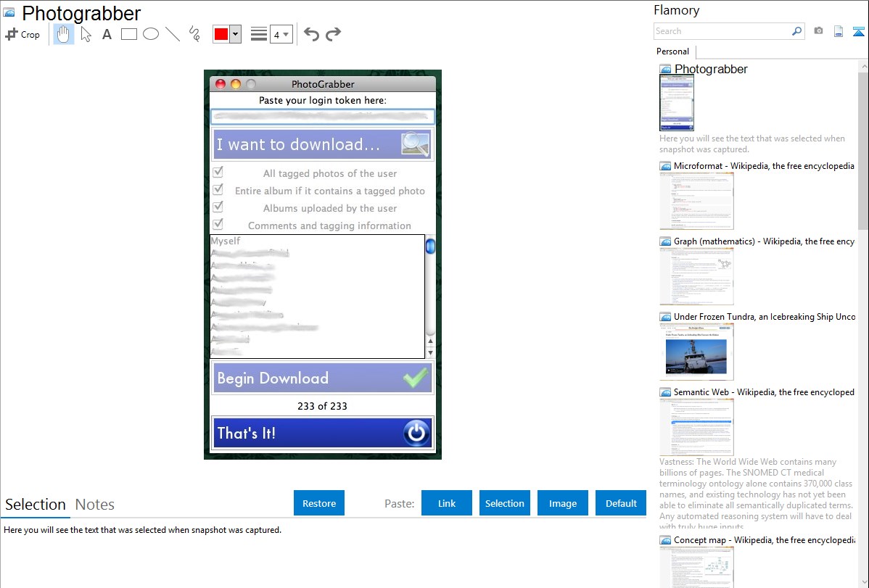Click Begin Download in PhotoGrabber
The height and width of the screenshot is (588, 869).
coord(323,378)
